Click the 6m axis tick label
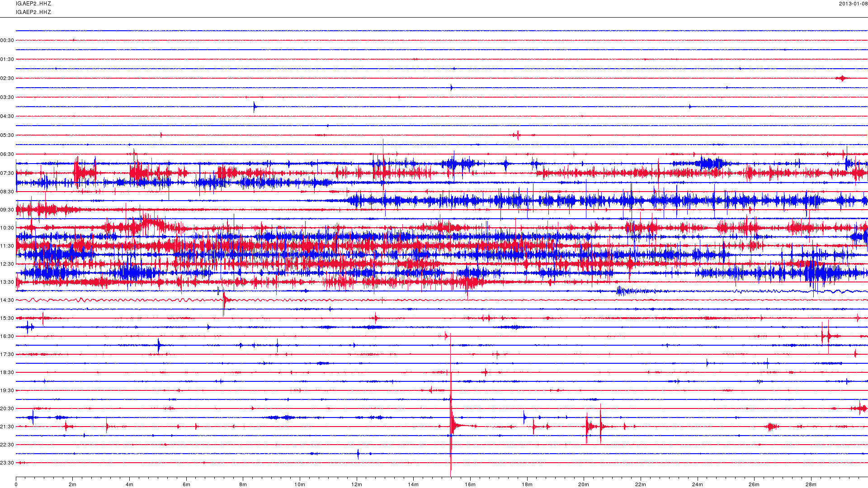Image resolution: width=868 pixels, height=488 pixels. [186, 484]
